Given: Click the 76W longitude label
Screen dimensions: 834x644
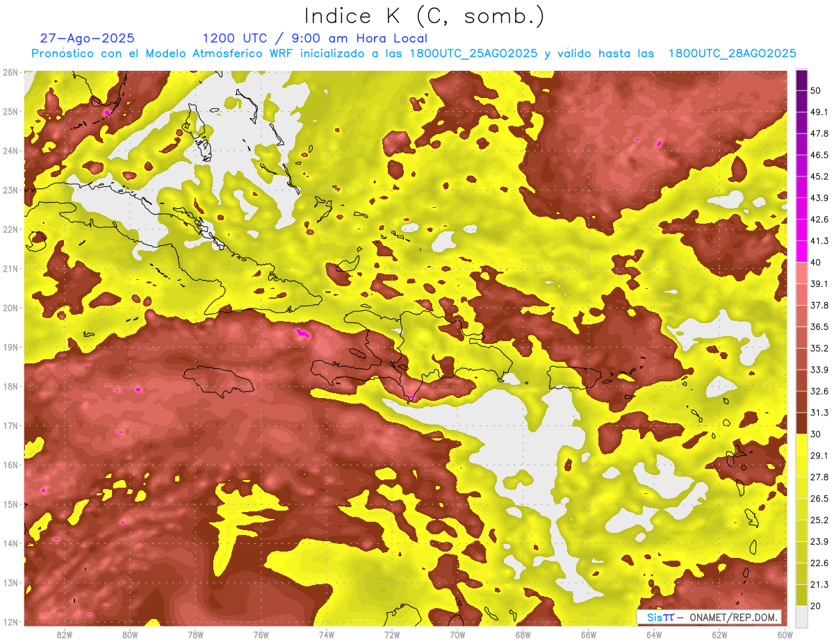Looking at the screenshot, I should point(261,634).
